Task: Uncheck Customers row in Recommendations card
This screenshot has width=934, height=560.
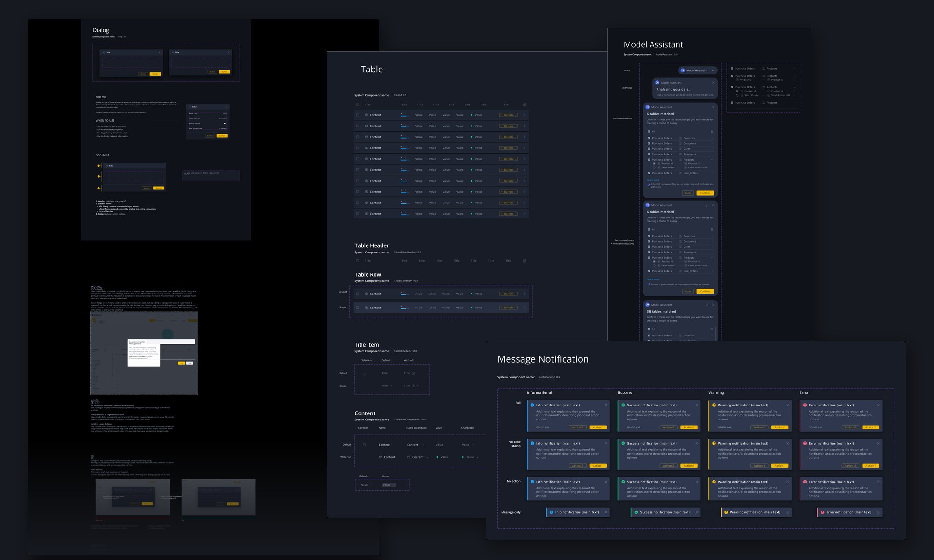Action: (649, 143)
